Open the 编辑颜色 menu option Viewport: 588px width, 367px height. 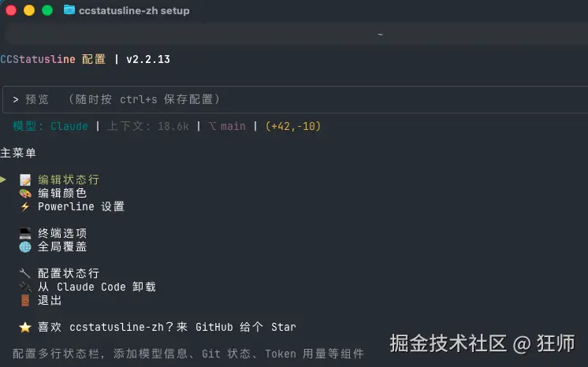(x=62, y=194)
